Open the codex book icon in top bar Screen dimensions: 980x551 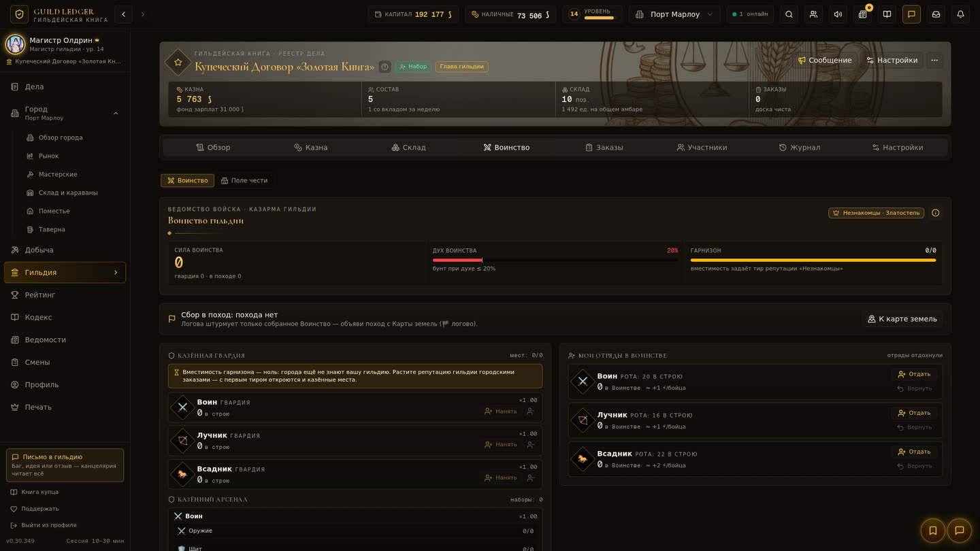pyautogui.click(x=887, y=14)
